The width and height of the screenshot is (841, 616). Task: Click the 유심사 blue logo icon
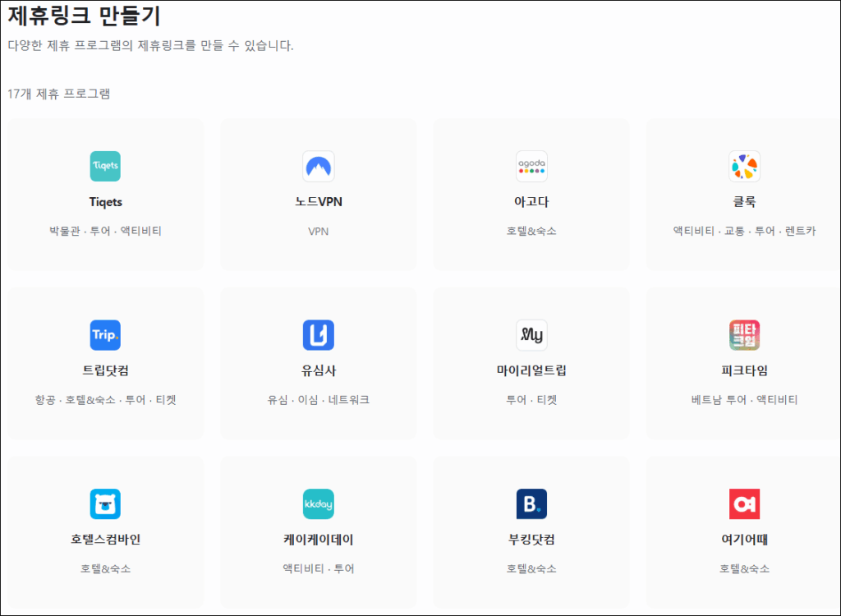(319, 335)
